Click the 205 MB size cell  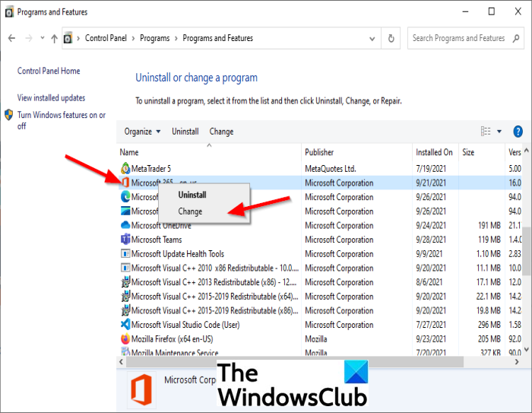pos(489,339)
